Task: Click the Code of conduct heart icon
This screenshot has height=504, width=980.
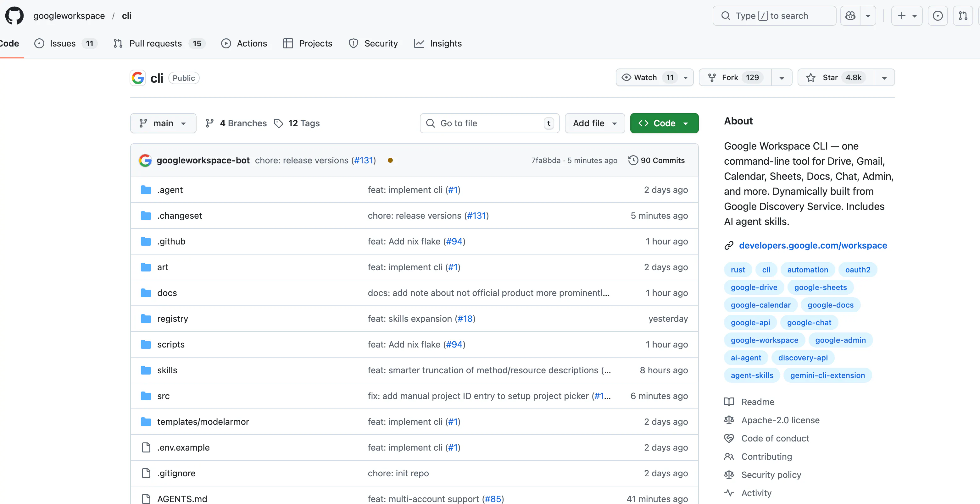Action: 729,438
